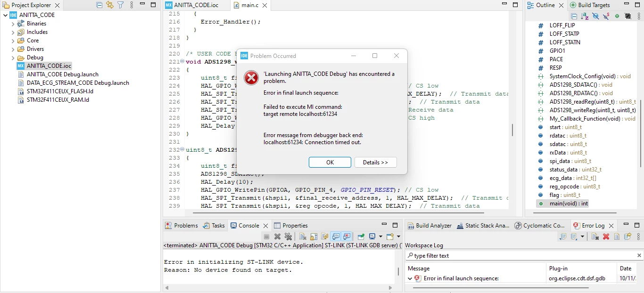Open the Static Stack Analyzer tab

483,226
